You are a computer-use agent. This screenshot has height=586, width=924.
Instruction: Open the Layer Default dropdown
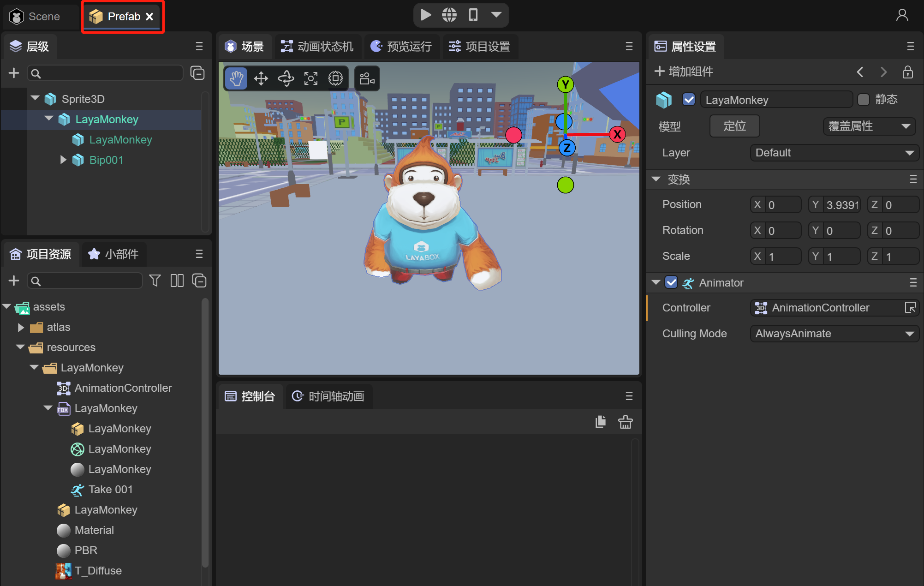pyautogui.click(x=834, y=153)
